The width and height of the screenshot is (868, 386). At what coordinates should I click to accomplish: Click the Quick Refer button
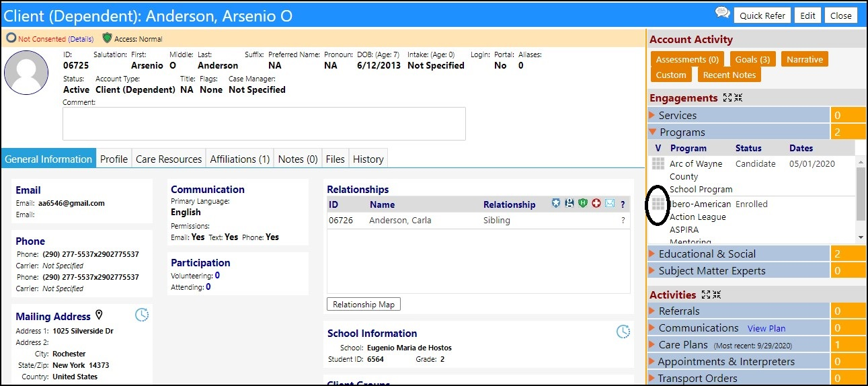(762, 15)
